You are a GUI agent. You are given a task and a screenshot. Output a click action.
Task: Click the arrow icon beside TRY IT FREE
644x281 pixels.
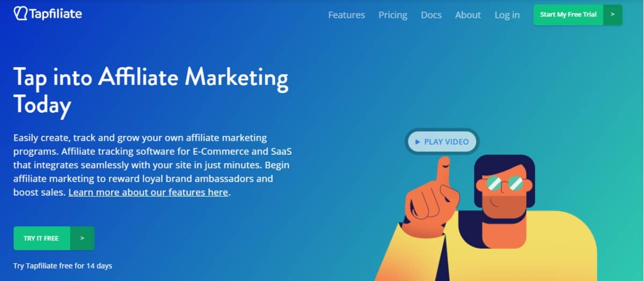tap(82, 238)
